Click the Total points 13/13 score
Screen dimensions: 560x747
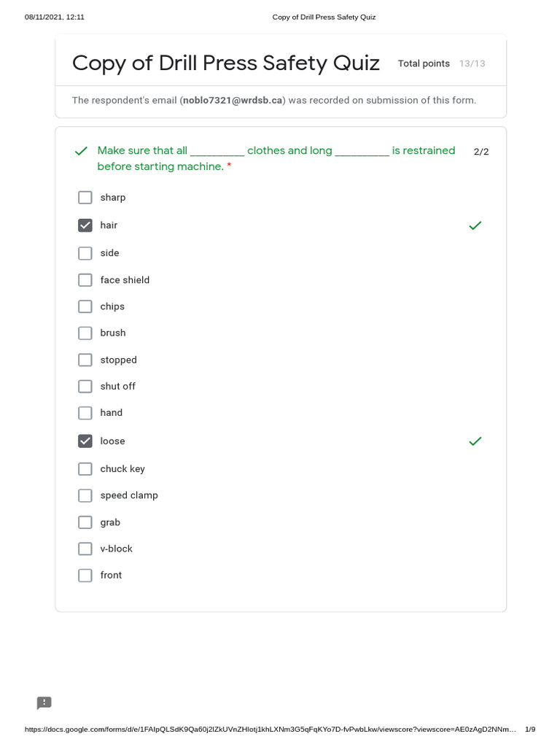[441, 64]
